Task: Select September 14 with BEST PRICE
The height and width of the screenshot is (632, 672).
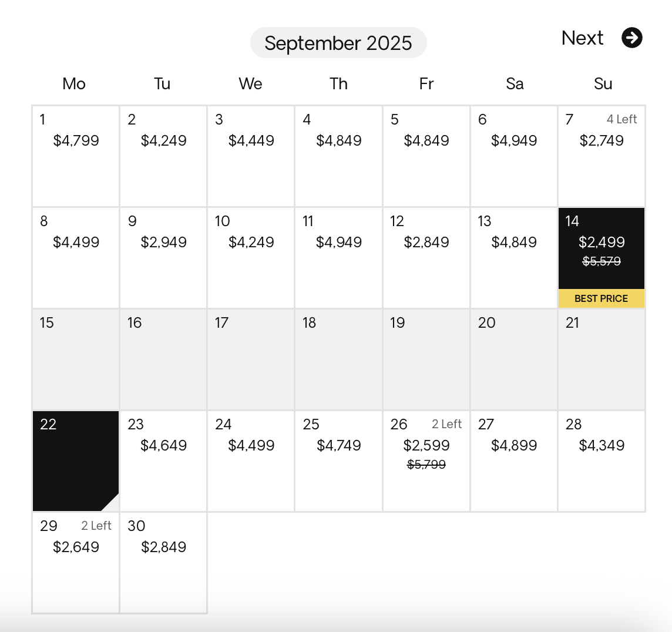Action: [x=602, y=257]
